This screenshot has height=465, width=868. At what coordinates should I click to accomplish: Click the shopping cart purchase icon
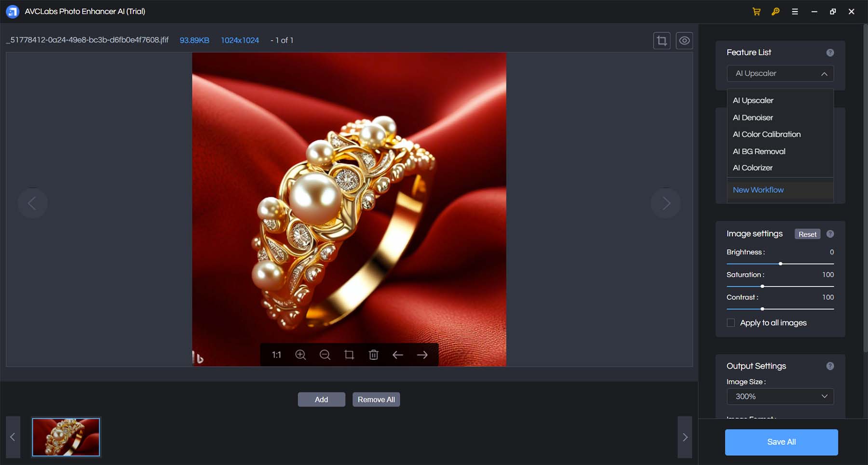point(756,12)
